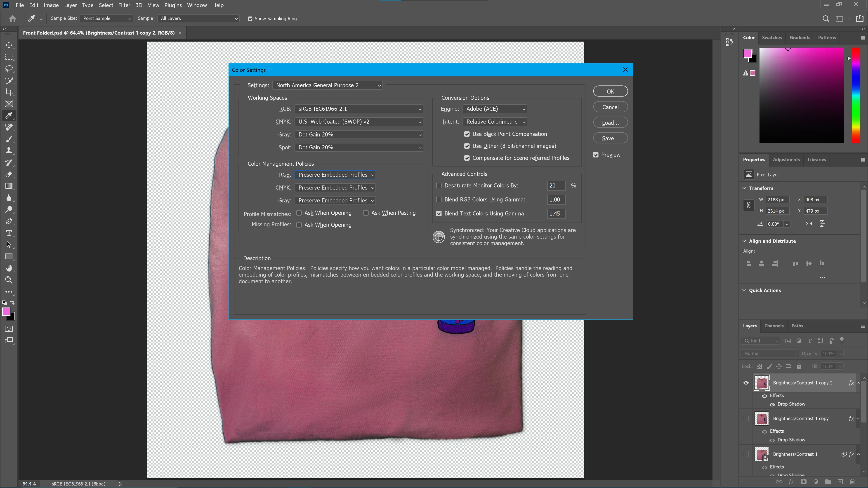Open the Intent dropdown

[494, 122]
